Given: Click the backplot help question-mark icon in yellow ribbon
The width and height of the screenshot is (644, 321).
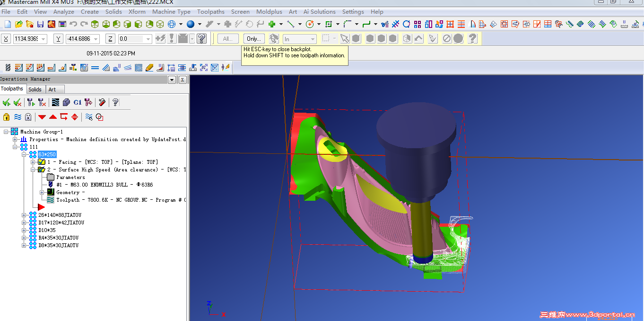Looking at the screenshot, I should (x=472, y=39).
